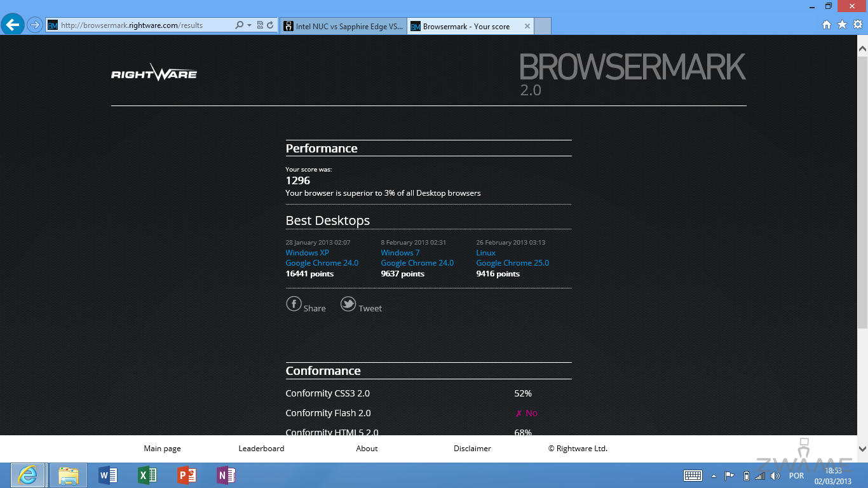This screenshot has width=868, height=488.
Task: Click the browser Forward arrow button
Action: point(35,25)
